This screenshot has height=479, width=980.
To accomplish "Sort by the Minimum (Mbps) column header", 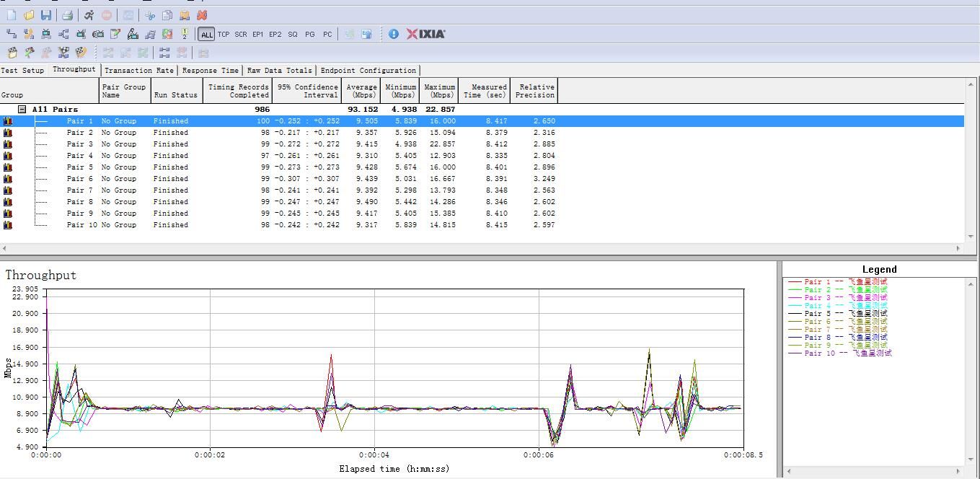I will pos(399,91).
